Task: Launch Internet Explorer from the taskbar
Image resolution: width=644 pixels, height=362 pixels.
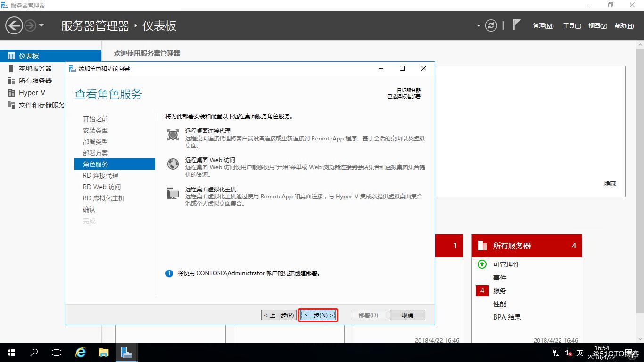Action: point(81,353)
